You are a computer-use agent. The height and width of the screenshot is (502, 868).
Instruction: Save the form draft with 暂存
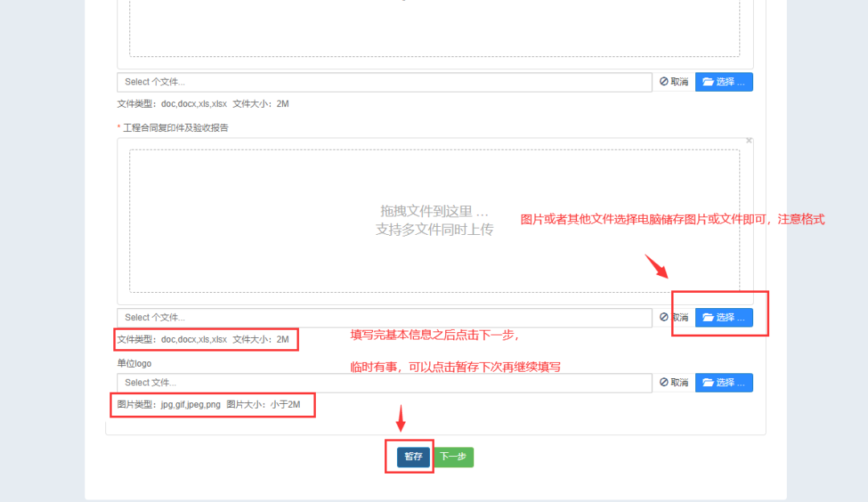point(413,457)
